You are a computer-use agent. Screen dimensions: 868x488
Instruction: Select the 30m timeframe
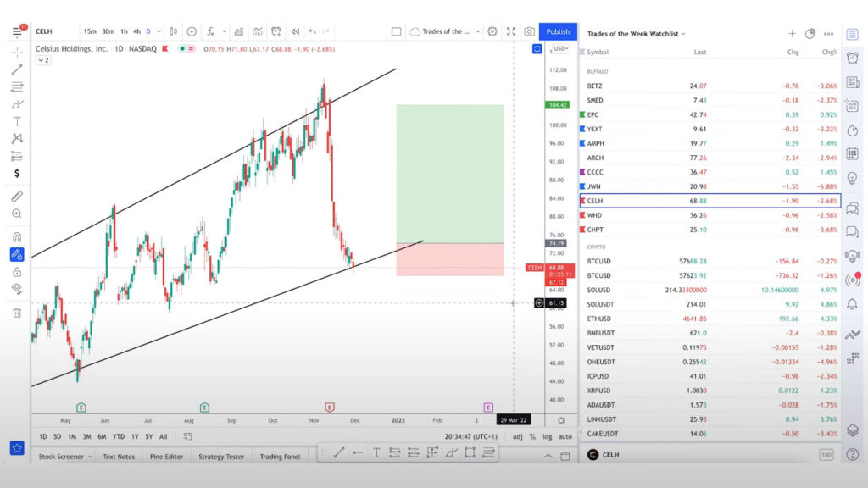(x=108, y=31)
